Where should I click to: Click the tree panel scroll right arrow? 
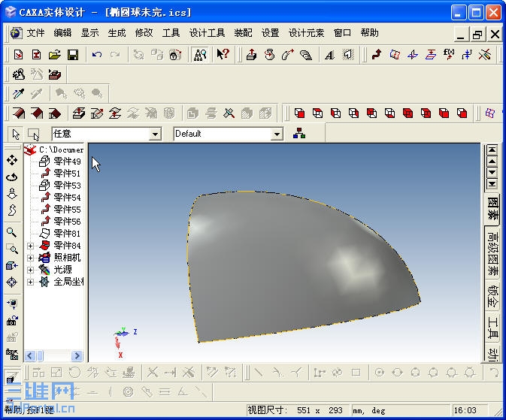point(77,356)
